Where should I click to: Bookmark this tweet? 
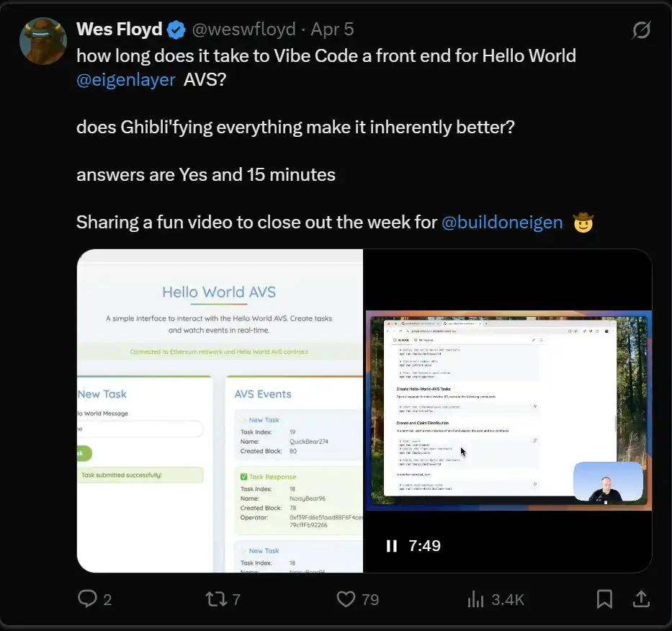[x=604, y=599]
